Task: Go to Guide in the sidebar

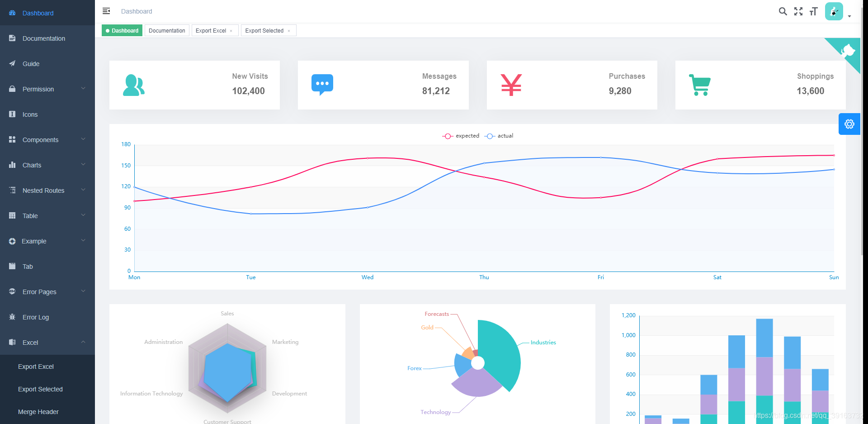Action: [x=47, y=64]
